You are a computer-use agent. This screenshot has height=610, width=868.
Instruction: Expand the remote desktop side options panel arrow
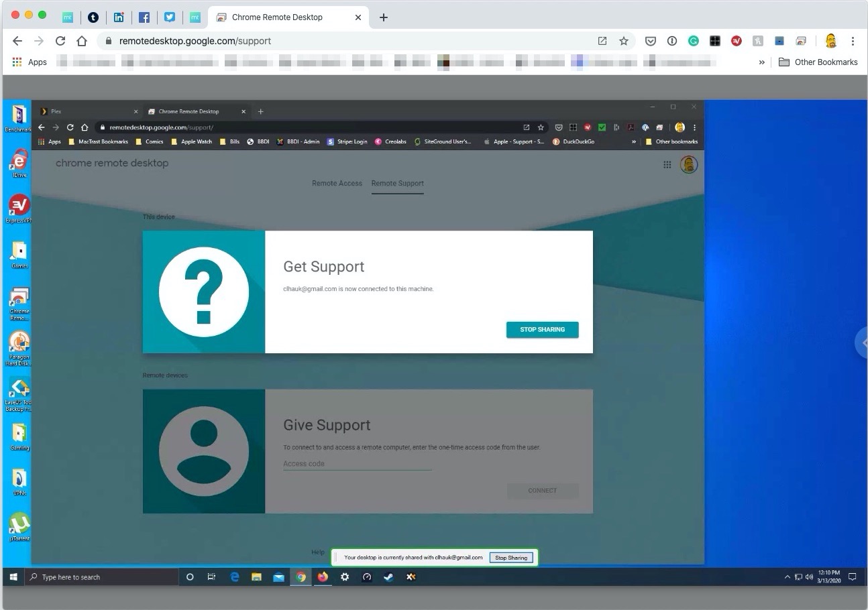pyautogui.click(x=863, y=343)
